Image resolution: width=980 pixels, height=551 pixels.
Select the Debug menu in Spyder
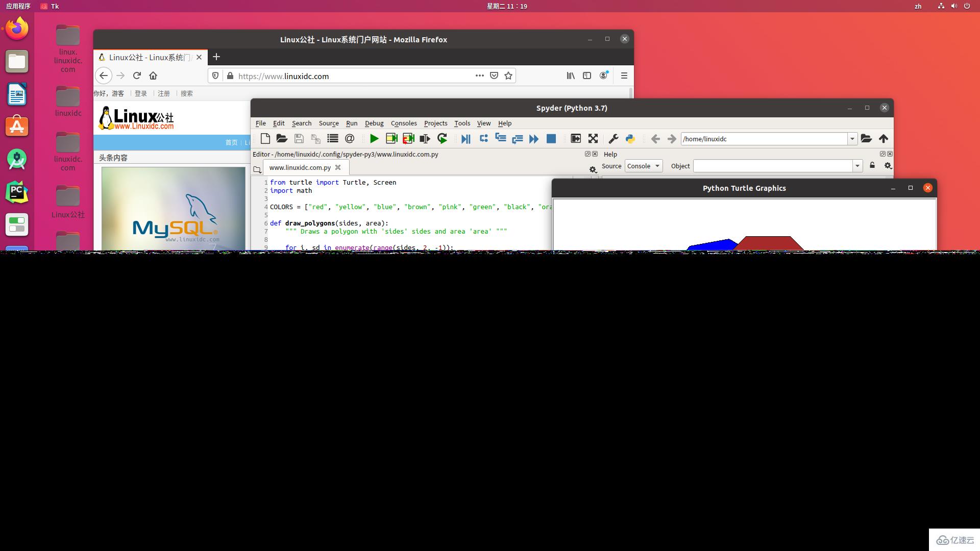point(374,123)
